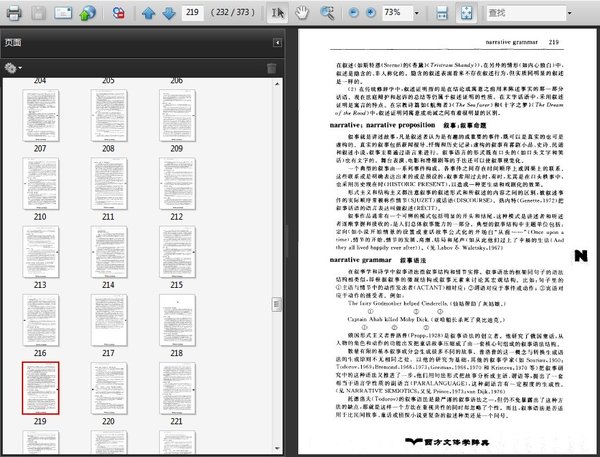Go to next page with down arrow
600x457 pixels.
(x=168, y=13)
